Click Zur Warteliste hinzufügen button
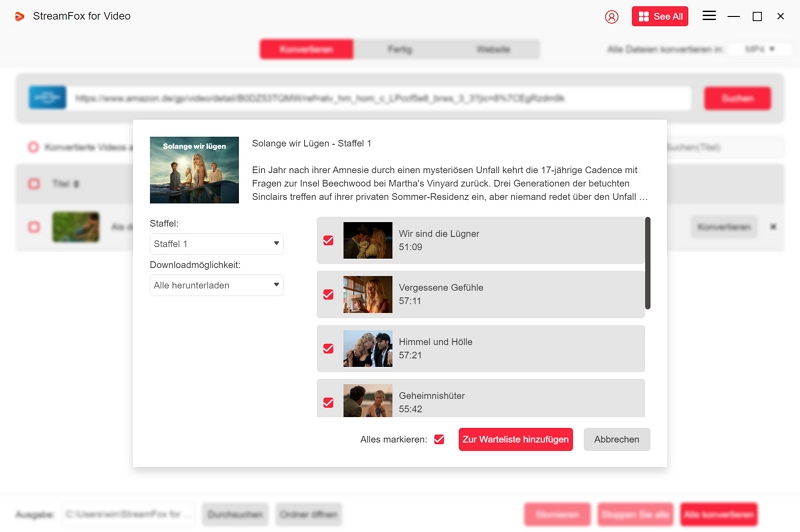Viewport: 800px width, 532px height. 515,439
